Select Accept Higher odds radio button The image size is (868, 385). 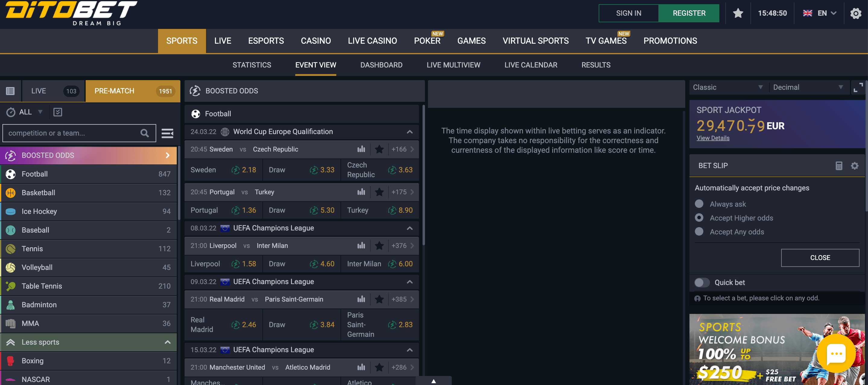tap(699, 218)
